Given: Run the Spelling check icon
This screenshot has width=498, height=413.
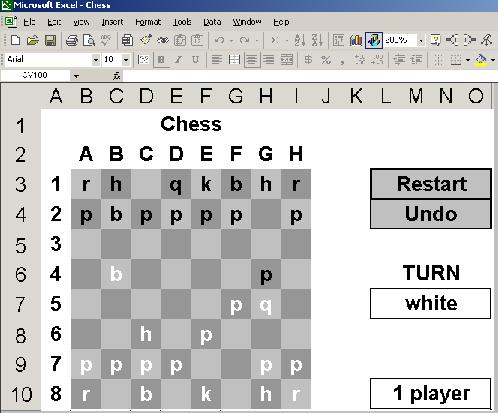Looking at the screenshot, I should click(x=106, y=40).
